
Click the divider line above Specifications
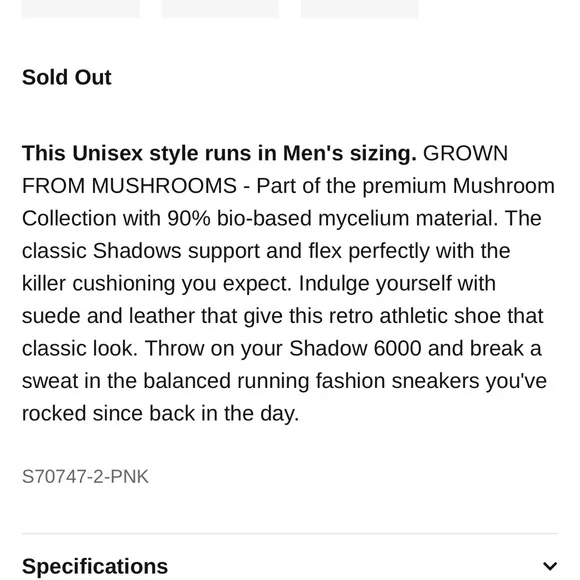tap(290, 533)
